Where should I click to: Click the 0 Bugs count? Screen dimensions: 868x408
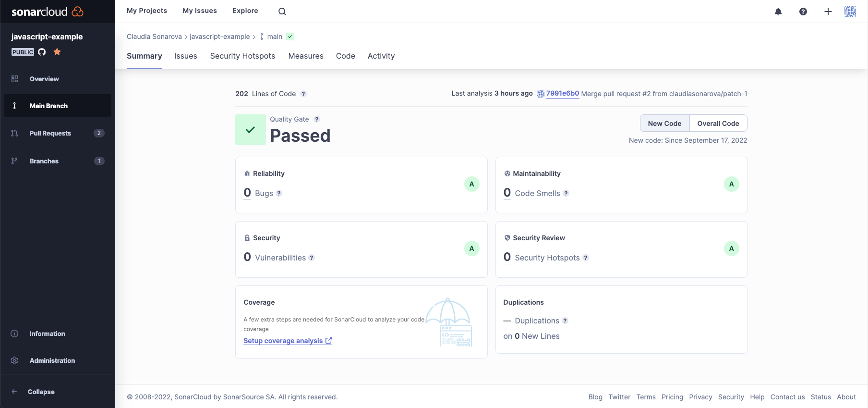[247, 193]
